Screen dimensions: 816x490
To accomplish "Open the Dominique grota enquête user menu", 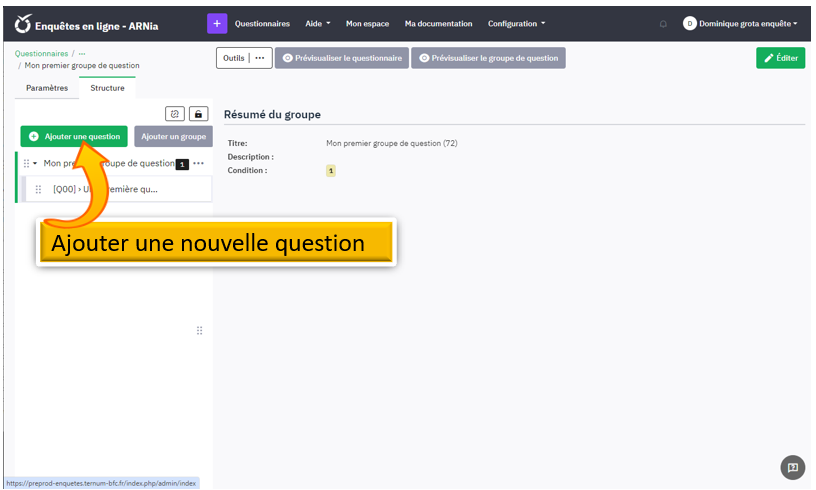I will [x=741, y=24].
